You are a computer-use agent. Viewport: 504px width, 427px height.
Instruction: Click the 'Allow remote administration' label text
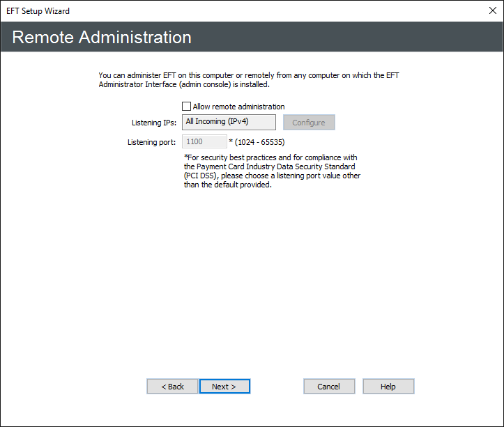pyautogui.click(x=238, y=107)
